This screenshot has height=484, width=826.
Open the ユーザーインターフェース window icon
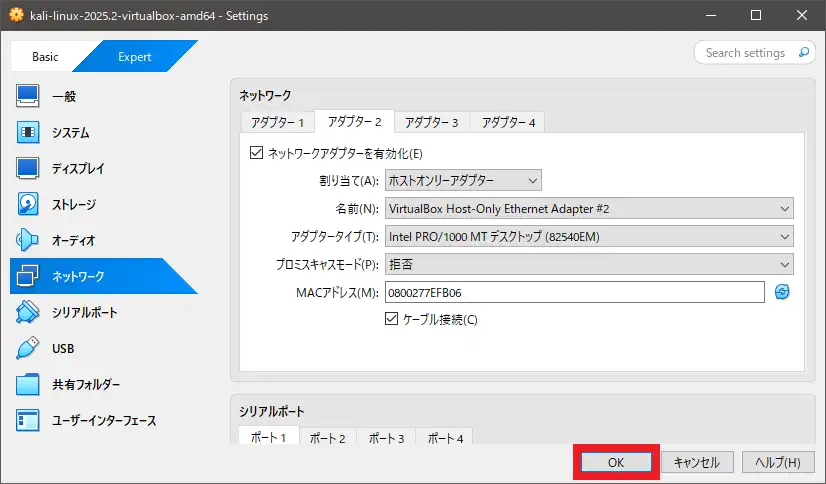[x=27, y=420]
